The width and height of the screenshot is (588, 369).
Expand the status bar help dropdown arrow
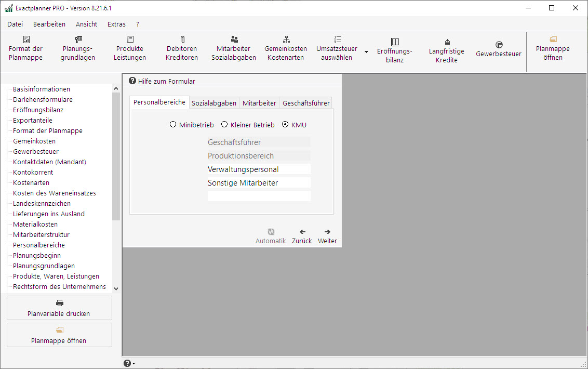[134, 363]
